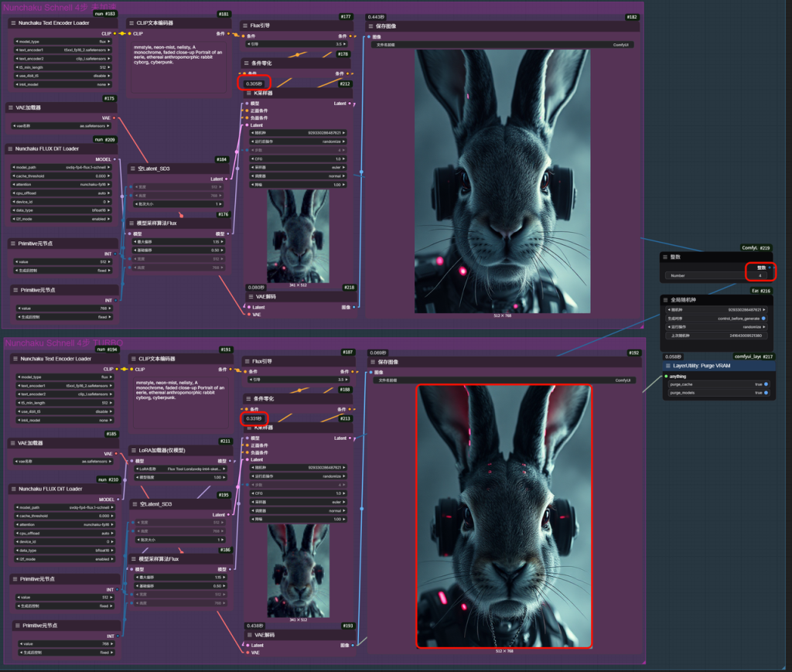Image resolution: width=792 pixels, height=672 pixels.
Task: Click the green anything input connector
Action: (x=664, y=377)
